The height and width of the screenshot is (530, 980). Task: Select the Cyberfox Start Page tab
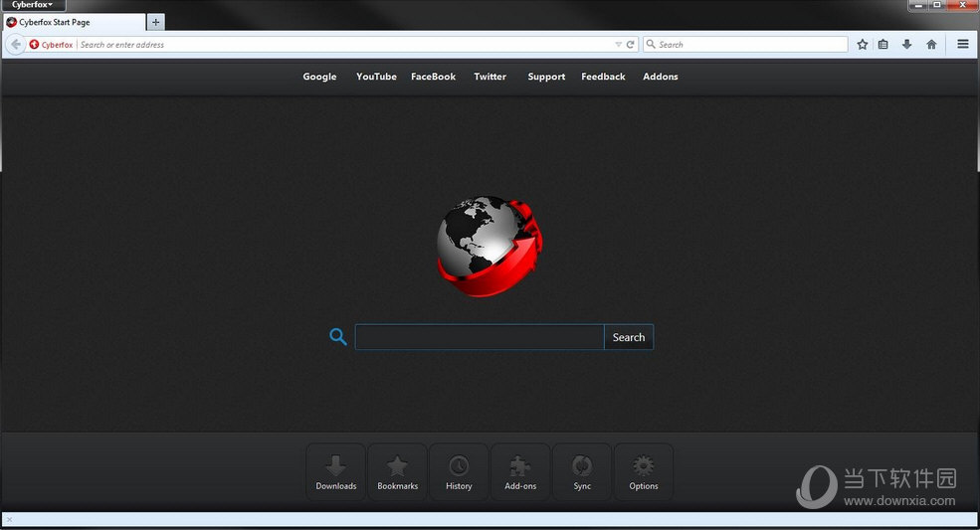click(70, 22)
